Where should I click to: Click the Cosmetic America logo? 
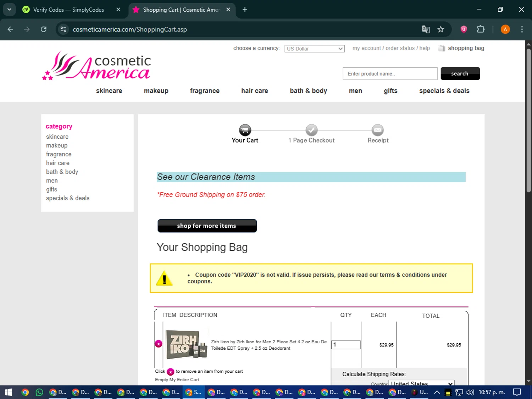(x=96, y=66)
